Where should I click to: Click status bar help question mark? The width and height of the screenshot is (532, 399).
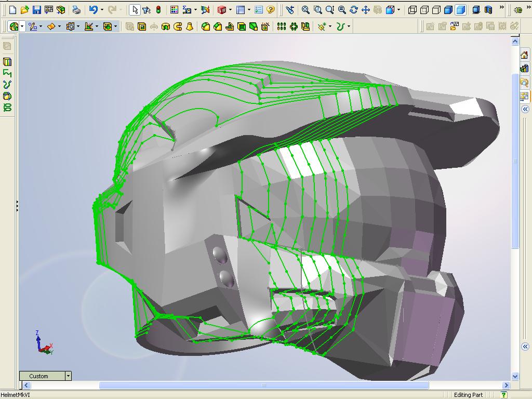504,395
